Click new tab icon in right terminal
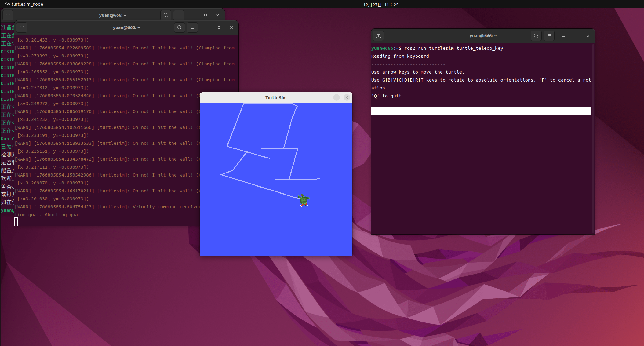The image size is (644, 346). coord(378,36)
